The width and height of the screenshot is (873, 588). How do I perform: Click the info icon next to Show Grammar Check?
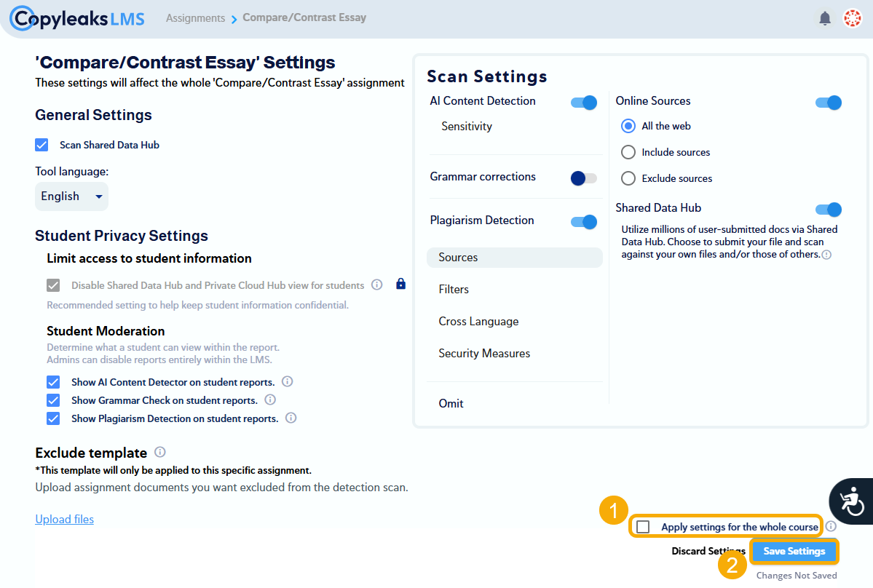(270, 400)
